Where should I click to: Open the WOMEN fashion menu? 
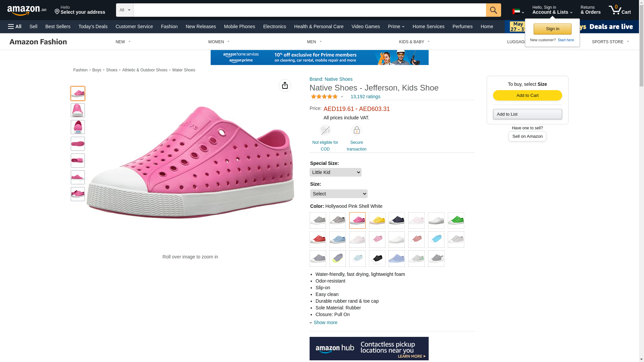point(219,42)
